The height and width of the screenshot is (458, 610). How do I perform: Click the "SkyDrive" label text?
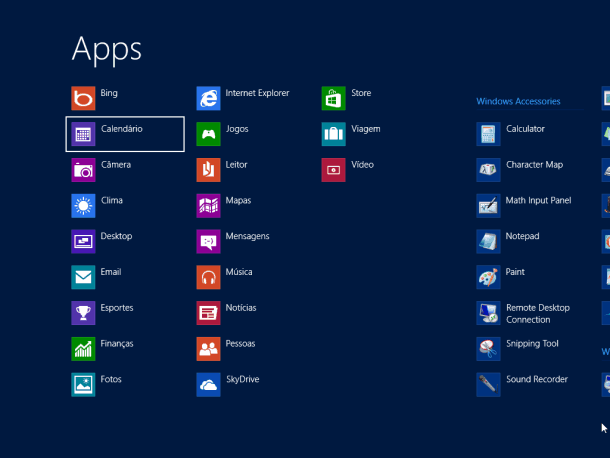pos(243,379)
